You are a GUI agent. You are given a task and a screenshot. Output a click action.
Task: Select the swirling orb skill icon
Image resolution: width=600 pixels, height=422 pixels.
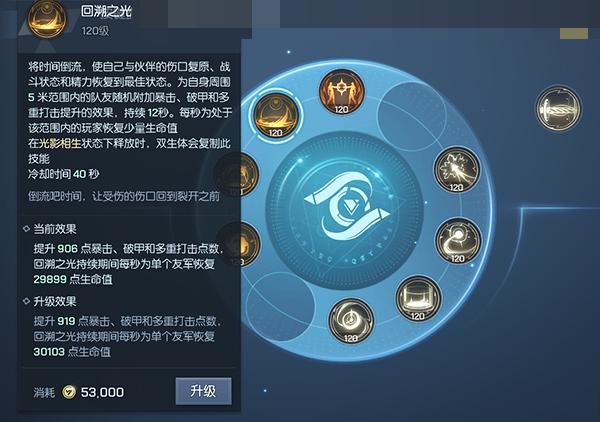(x=458, y=241)
